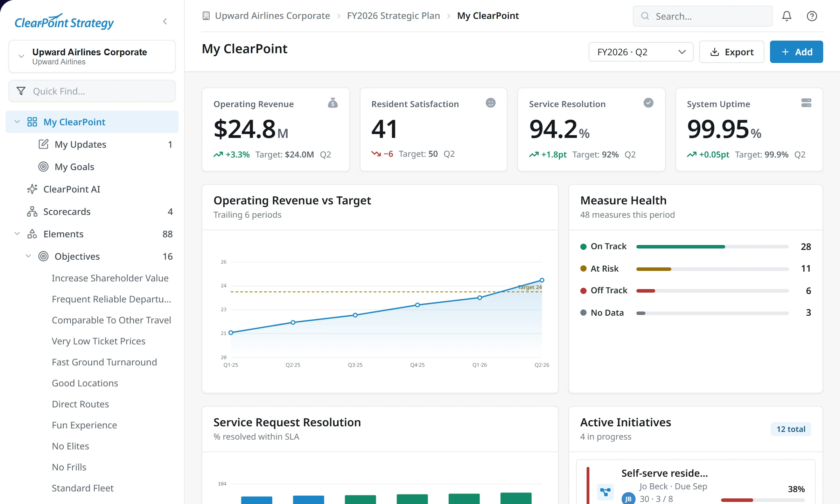Screen dimensions: 840x504
Task: Click the checkmark icon on Service Resolution
Action: (649, 103)
